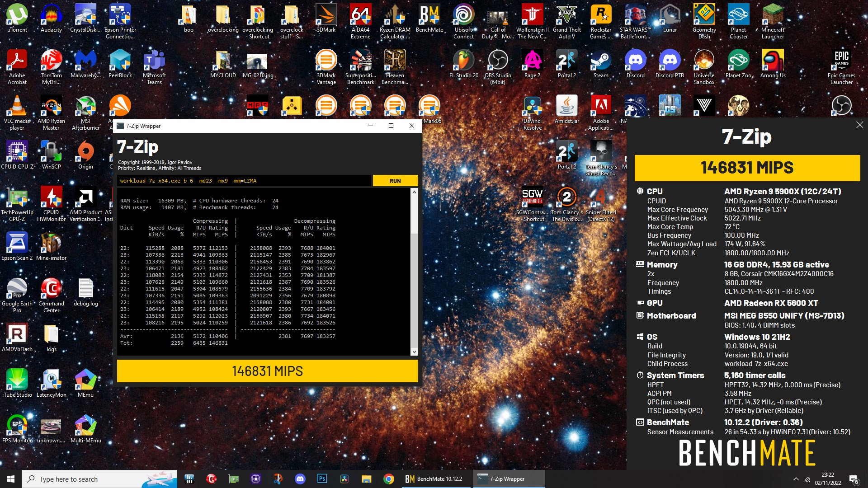Open the 3DMark desktop shortcut
Screen dimensions: 868x488
(326, 18)
